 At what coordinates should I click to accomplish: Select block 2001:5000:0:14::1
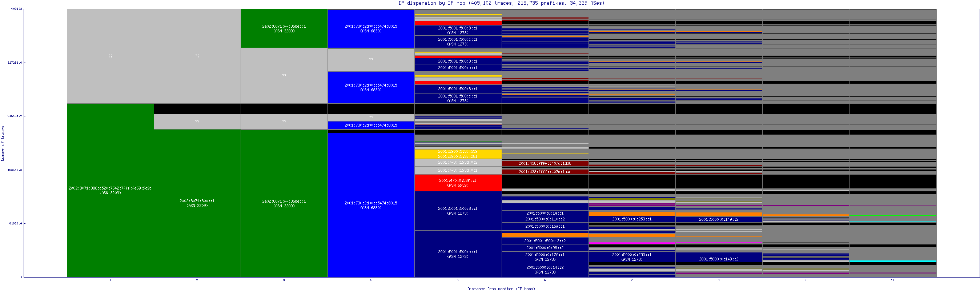click(x=545, y=213)
